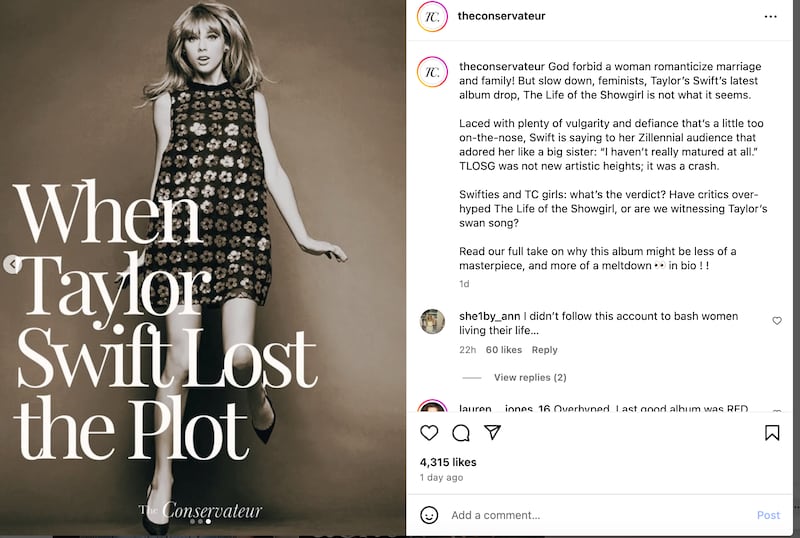Expand View replies (2)
The image size is (800, 538).
click(x=530, y=377)
